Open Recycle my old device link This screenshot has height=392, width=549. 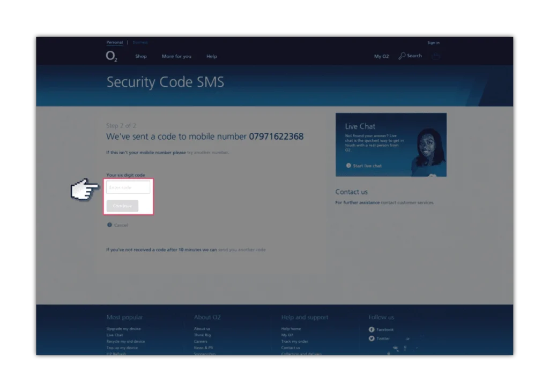(125, 341)
